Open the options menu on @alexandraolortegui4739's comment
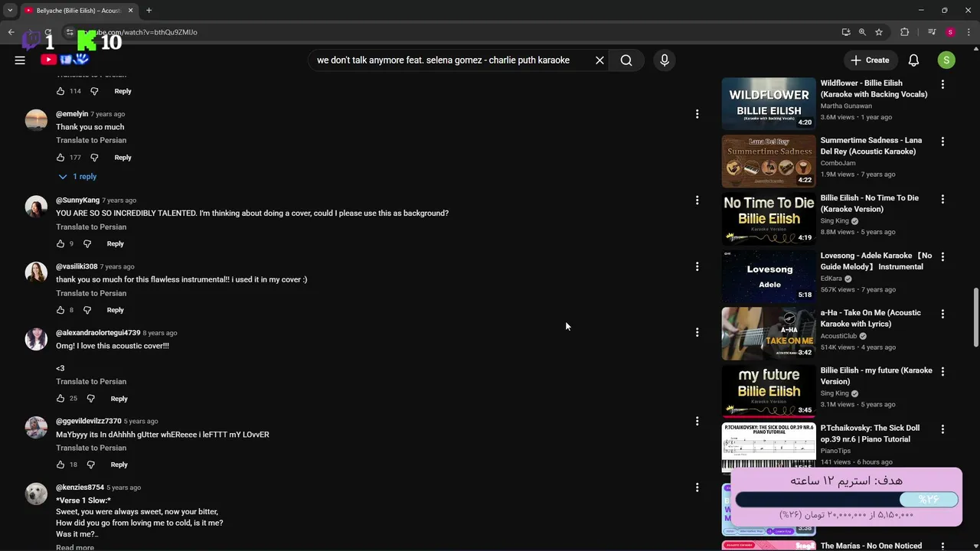Image resolution: width=980 pixels, height=551 pixels. coord(697,332)
